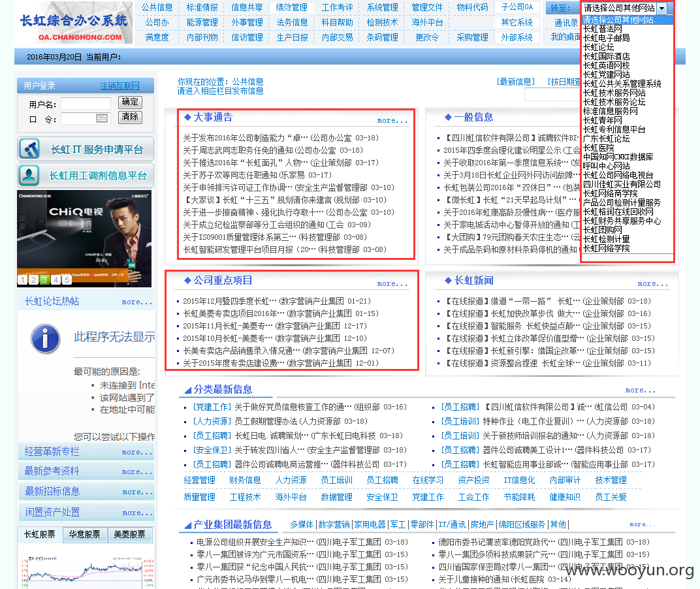Open the 长虹用工调剂信息平台 banner icon
The image size is (700, 589).
coord(29,176)
